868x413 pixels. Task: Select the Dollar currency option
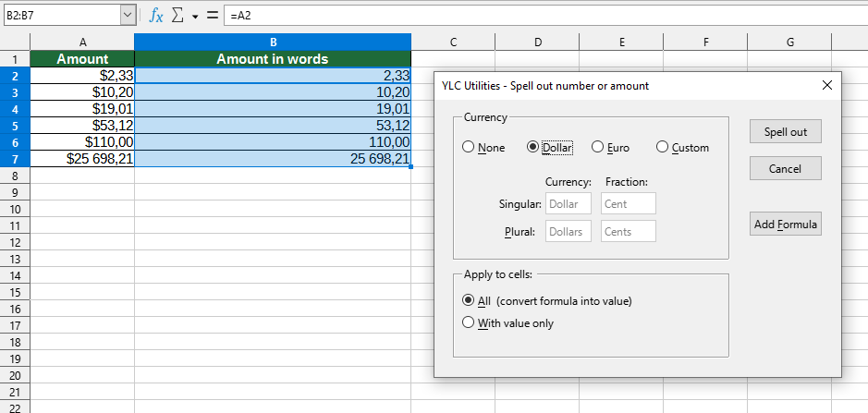click(550, 147)
